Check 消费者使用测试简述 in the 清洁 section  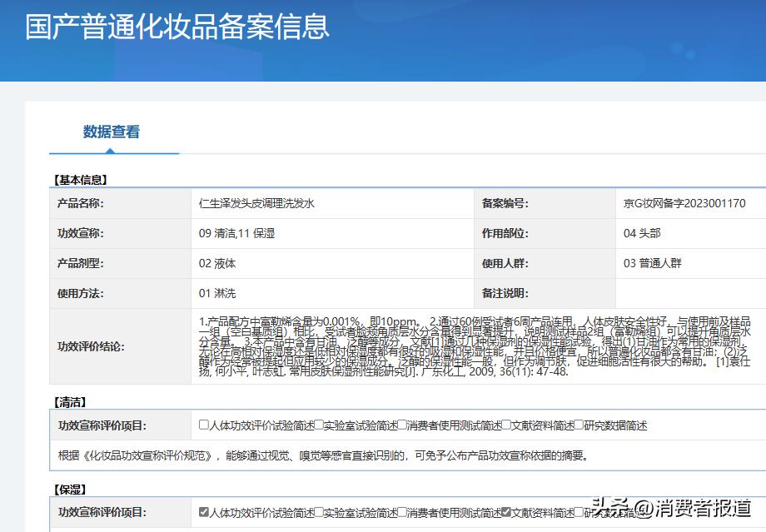coord(403,421)
